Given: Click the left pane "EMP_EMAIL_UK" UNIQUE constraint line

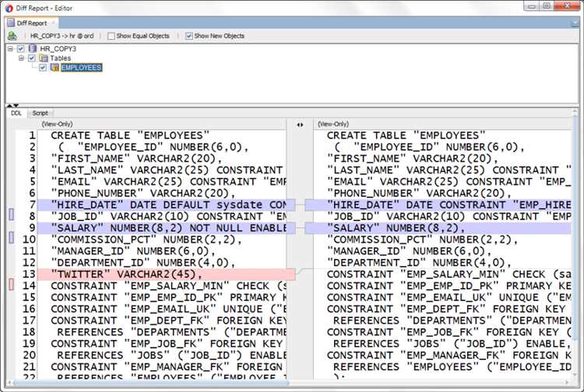Looking at the screenshot, I should click(168, 309).
